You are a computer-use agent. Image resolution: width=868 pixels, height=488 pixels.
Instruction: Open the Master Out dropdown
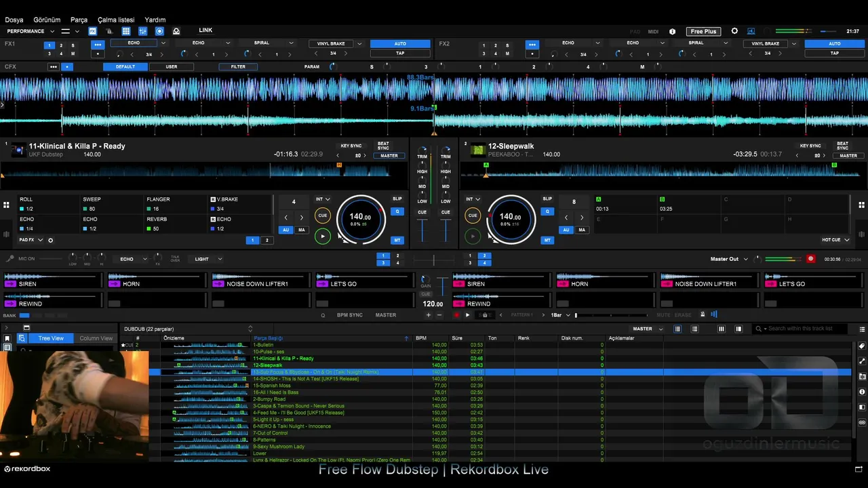coord(729,259)
